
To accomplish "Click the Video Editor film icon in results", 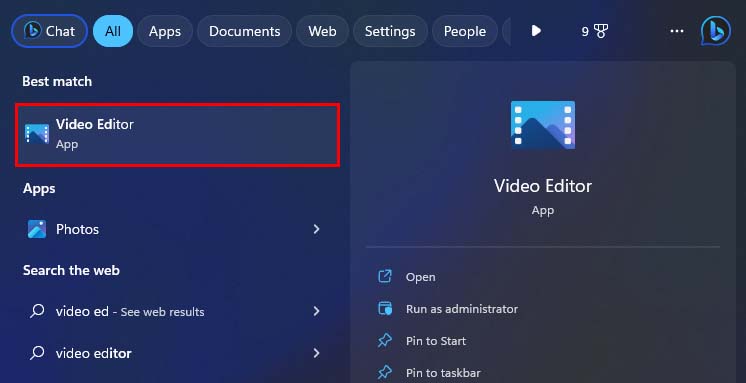I will pyautogui.click(x=37, y=134).
